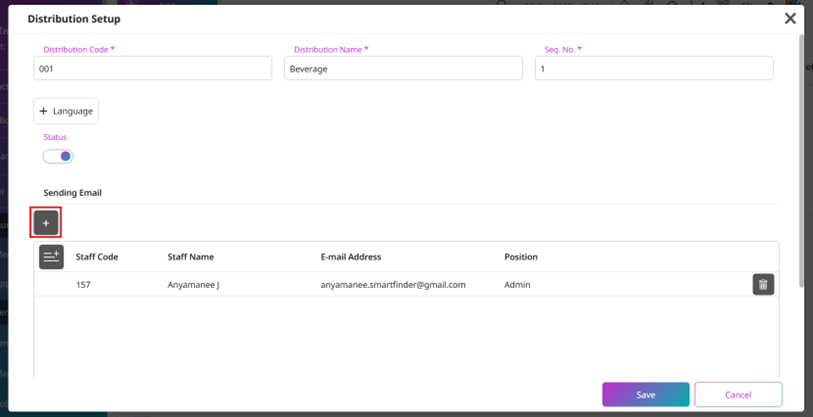This screenshot has width=813, height=417.
Task: Select the E-mail Address column header
Action: (x=351, y=257)
